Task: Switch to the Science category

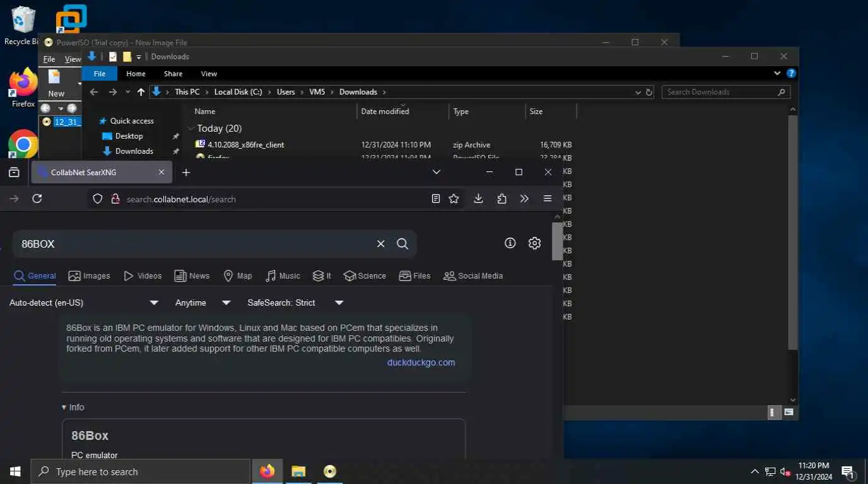Action: pyautogui.click(x=365, y=276)
